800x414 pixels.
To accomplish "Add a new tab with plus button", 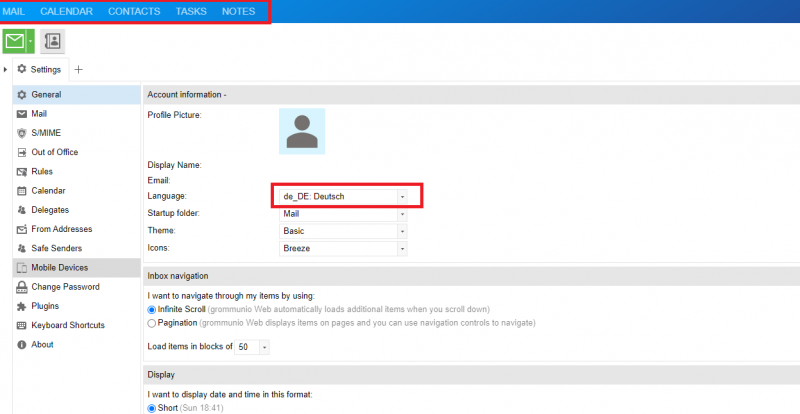I will (79, 70).
